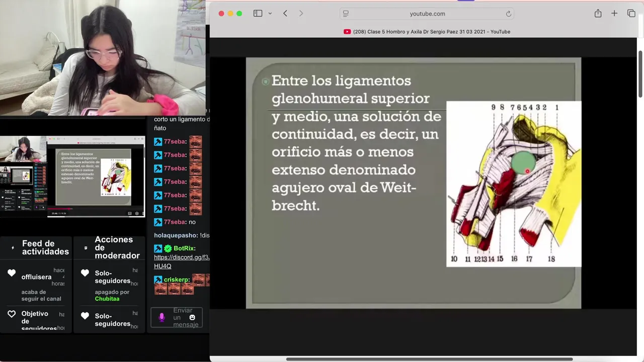Viewport: 644px width, 362px height.
Task: Open the discord.gg invite link in chat
Action: (181, 261)
